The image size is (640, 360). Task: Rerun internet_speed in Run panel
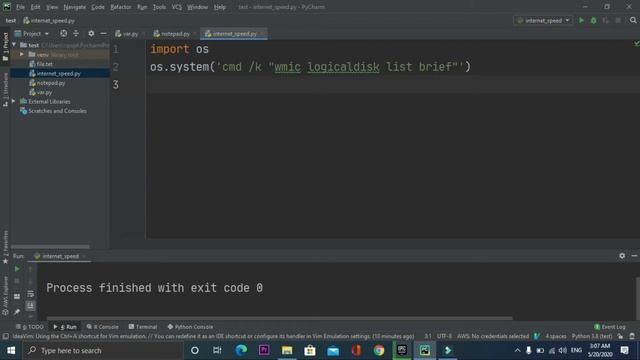tap(17, 269)
